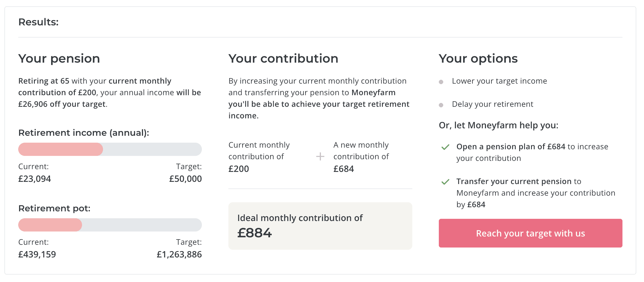Screen dimensions: 644x282
Task: Expand the Your options section
Action: tap(478, 58)
